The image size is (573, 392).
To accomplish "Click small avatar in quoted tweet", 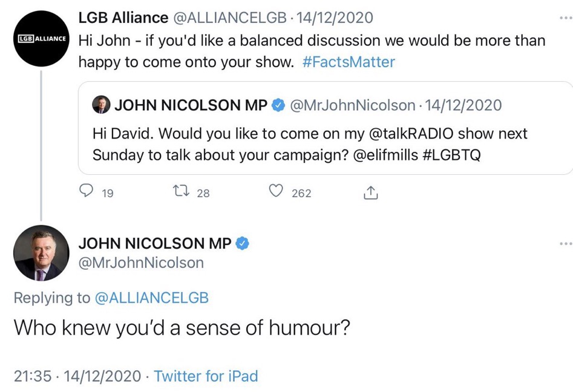I will pos(101,105).
